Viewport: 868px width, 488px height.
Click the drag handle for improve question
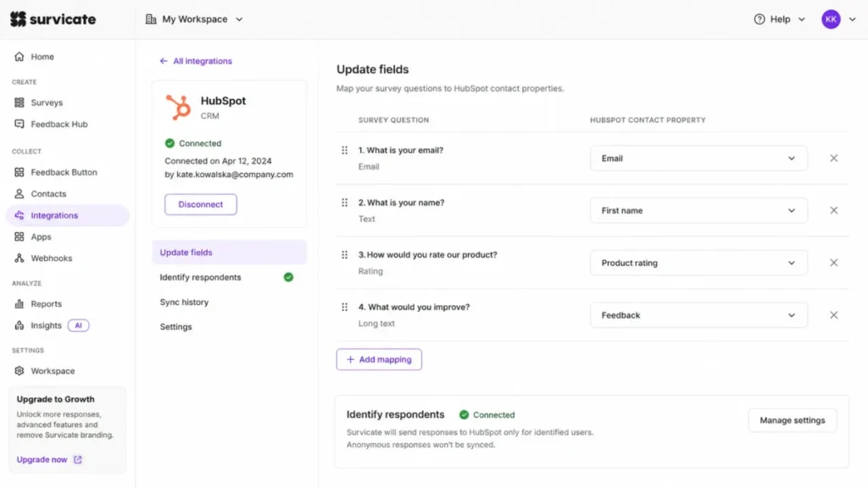tap(345, 307)
